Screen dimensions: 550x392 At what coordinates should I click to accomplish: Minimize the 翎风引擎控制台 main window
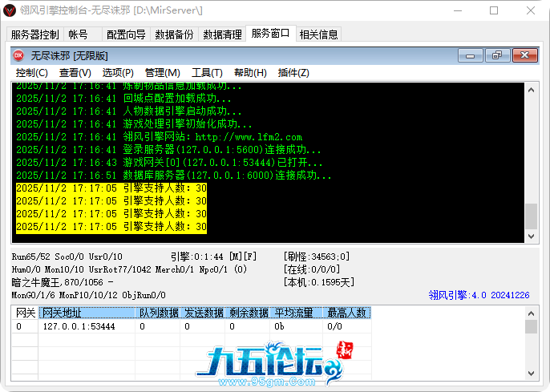tap(458, 10)
